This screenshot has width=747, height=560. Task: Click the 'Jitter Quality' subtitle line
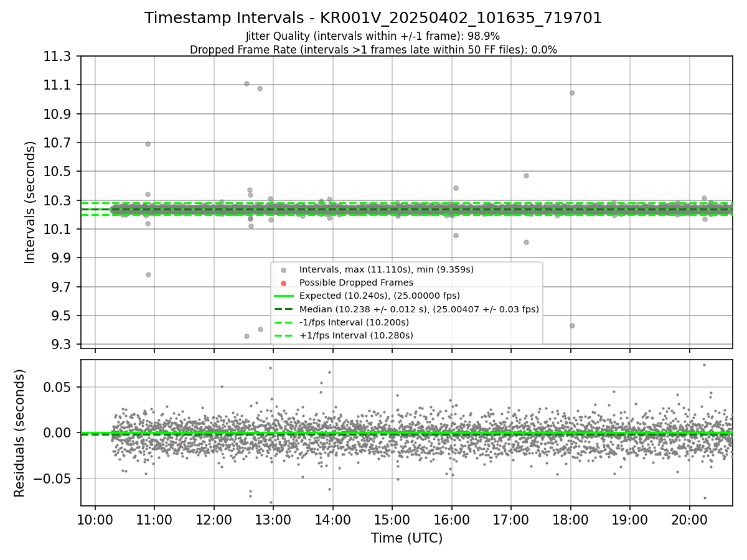[x=373, y=36]
